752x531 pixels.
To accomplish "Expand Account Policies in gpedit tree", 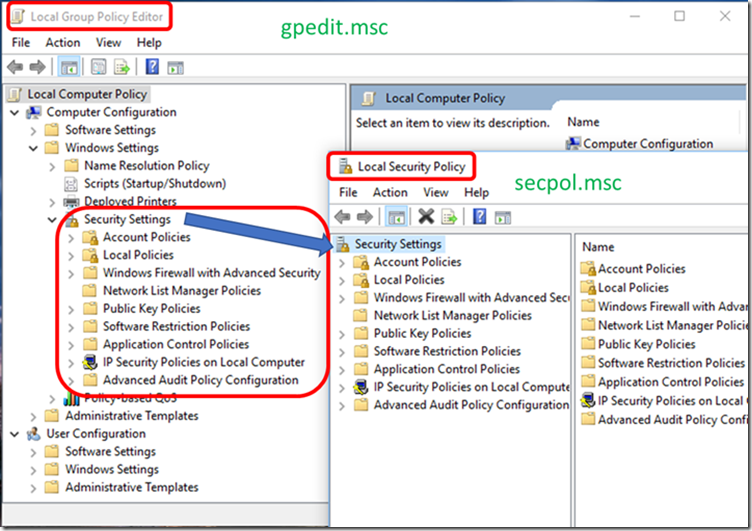I will 71,238.
